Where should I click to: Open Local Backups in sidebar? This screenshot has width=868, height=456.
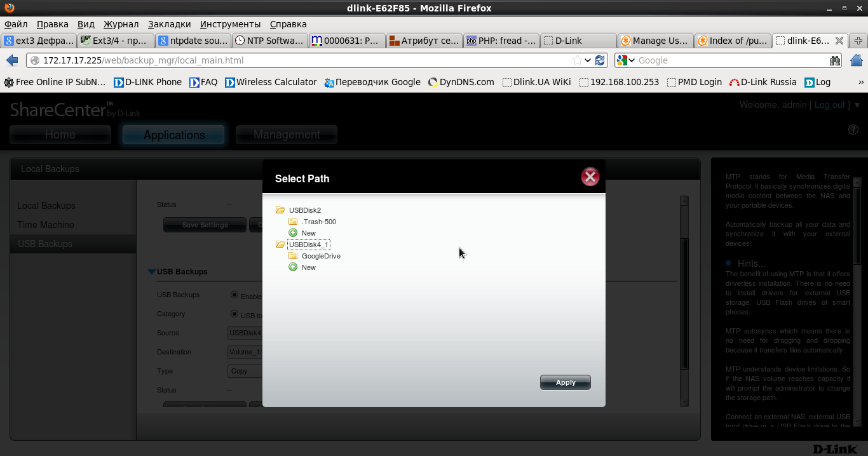click(x=46, y=206)
